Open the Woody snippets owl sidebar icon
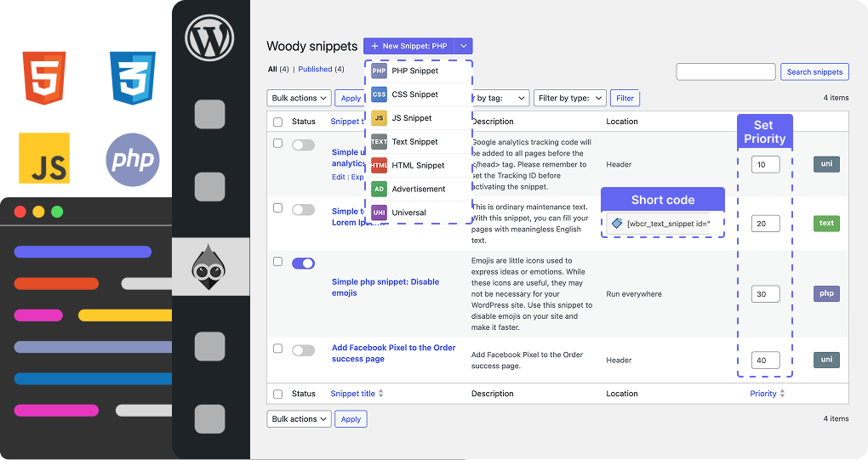The height and width of the screenshot is (460, 868). click(x=210, y=266)
